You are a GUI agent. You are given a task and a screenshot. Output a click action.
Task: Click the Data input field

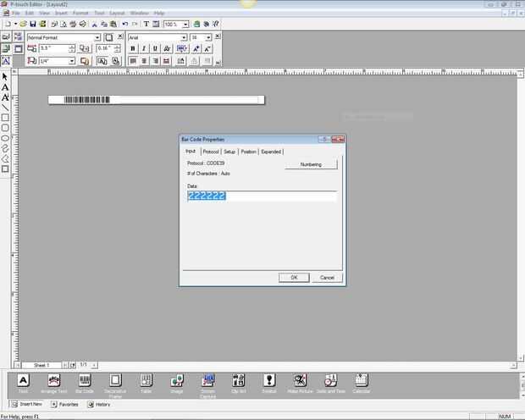(x=262, y=196)
